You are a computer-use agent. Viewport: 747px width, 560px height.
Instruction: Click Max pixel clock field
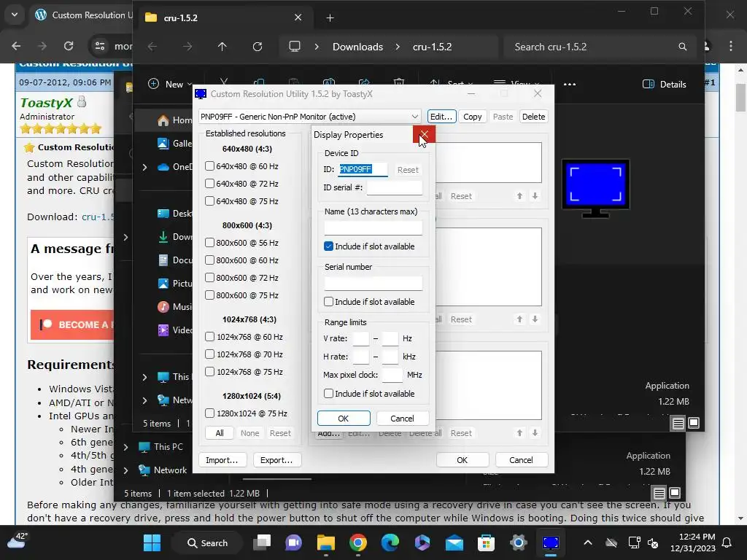tap(392, 375)
